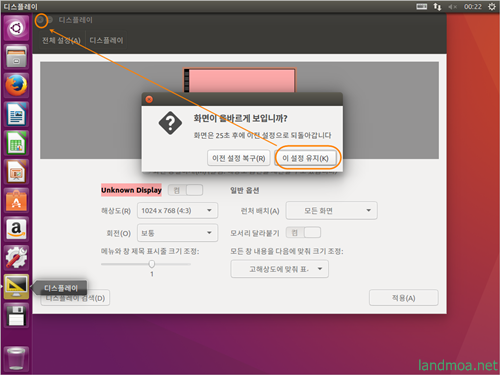
Task: Open the Ubuntu Dash search launcher
Action: click(16, 28)
